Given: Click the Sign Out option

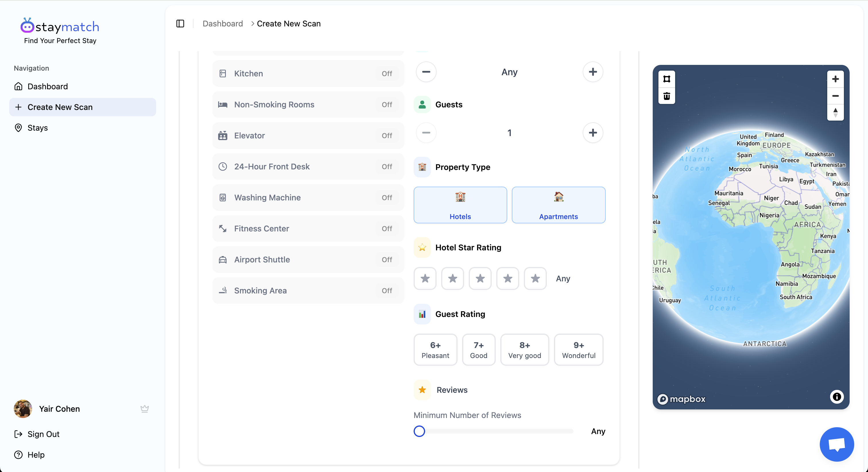Looking at the screenshot, I should (37, 434).
